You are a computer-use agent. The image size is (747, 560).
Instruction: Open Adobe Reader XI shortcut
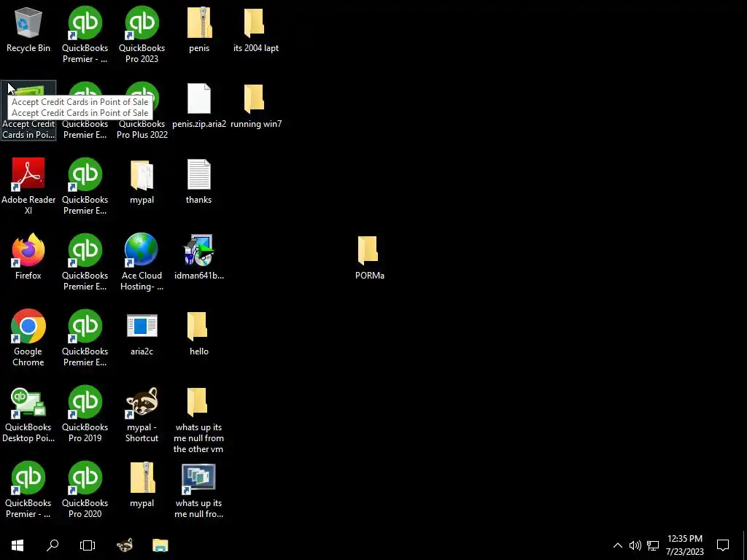[28, 186]
